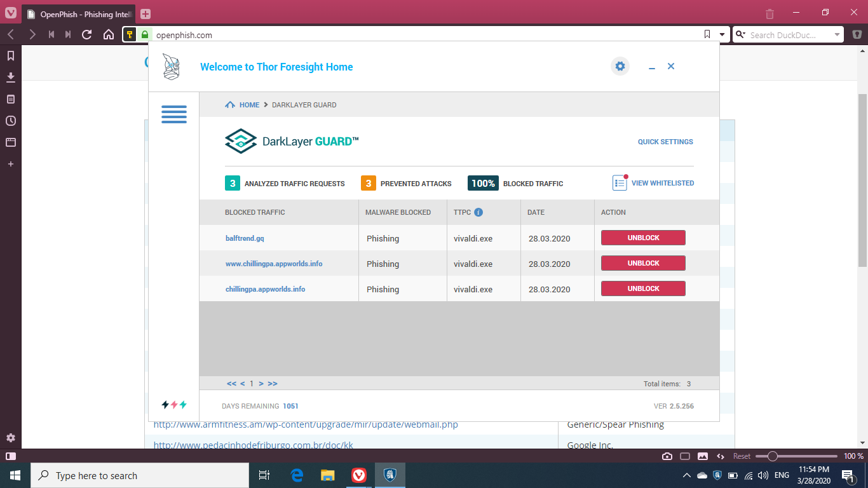This screenshot has width=868, height=488.
Task: Open page tiling options in status bar
Action: pyautogui.click(x=685, y=456)
